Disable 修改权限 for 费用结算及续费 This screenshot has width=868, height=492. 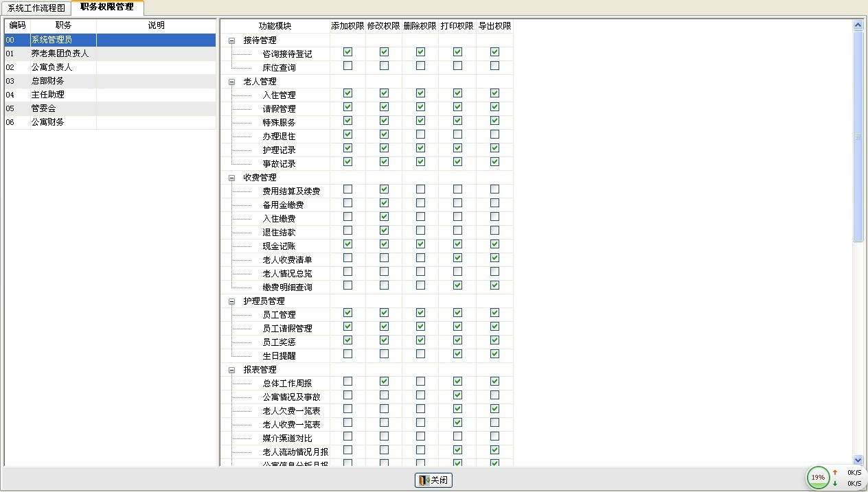pyautogui.click(x=384, y=189)
